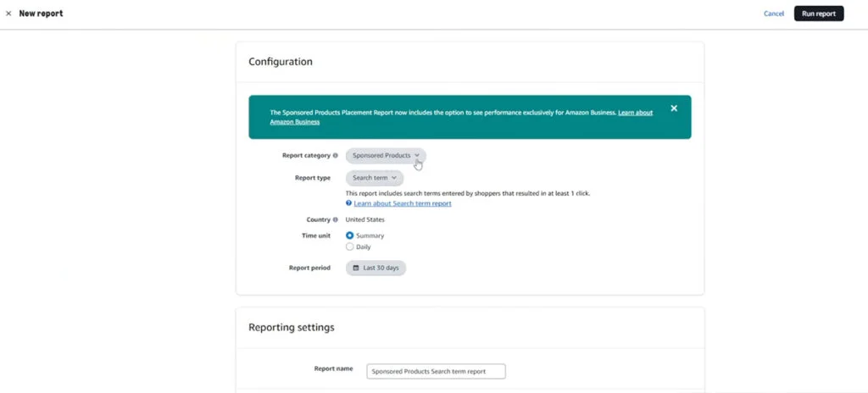Open the Search term report type dropdown
The width and height of the screenshot is (868, 393).
point(375,178)
